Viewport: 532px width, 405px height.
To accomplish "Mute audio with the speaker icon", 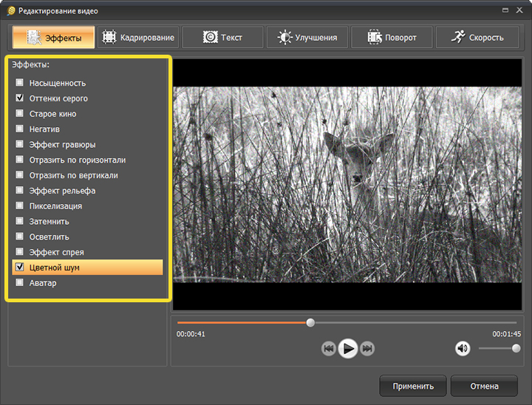I will (463, 348).
